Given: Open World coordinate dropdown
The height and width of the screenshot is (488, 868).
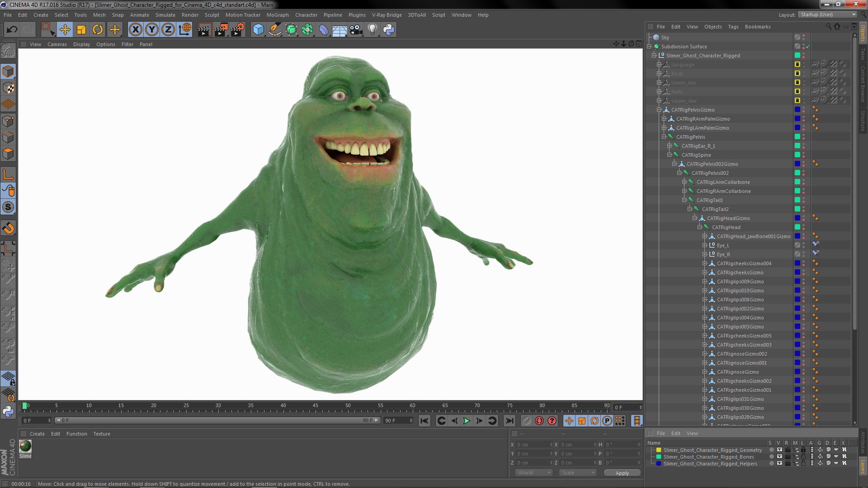Looking at the screenshot, I should point(534,473).
